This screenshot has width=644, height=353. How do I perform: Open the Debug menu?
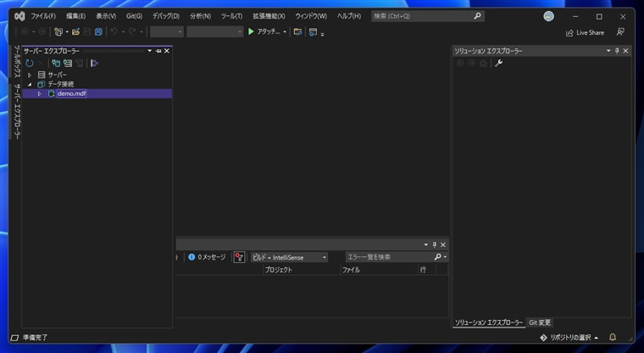tap(166, 16)
